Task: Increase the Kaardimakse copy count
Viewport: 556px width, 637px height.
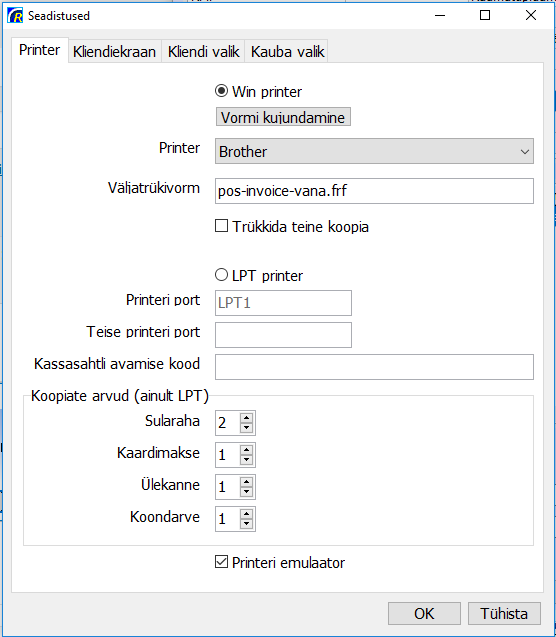Action: 247,450
